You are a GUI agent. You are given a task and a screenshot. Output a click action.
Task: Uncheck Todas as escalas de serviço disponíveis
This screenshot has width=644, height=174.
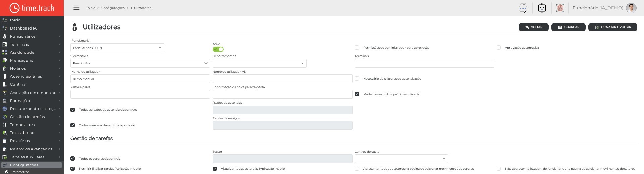pos(73,125)
